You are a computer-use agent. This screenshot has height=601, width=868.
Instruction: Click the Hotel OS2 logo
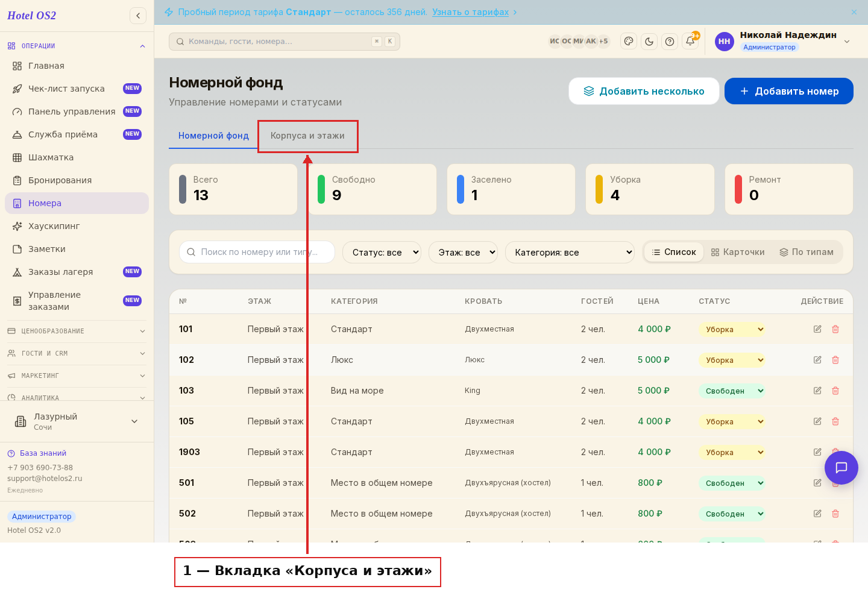[31, 16]
